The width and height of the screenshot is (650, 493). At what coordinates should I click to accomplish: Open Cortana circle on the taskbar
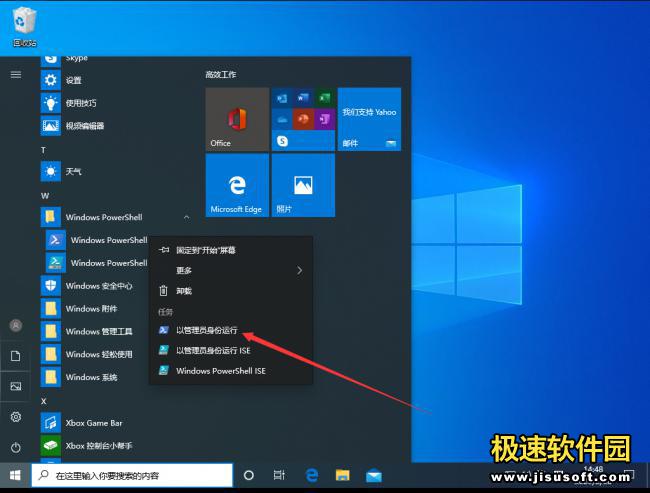(249, 475)
